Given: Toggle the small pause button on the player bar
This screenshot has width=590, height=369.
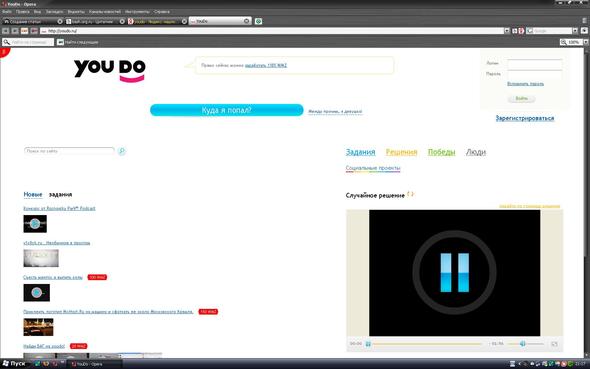Looking at the screenshot, I should [368, 344].
